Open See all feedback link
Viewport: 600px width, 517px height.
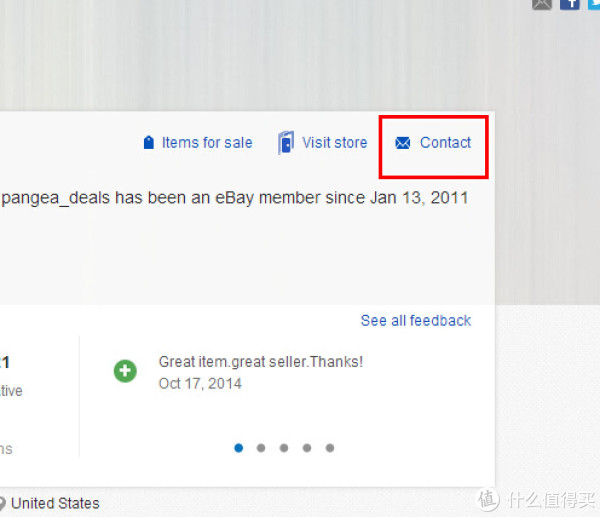[x=416, y=321]
